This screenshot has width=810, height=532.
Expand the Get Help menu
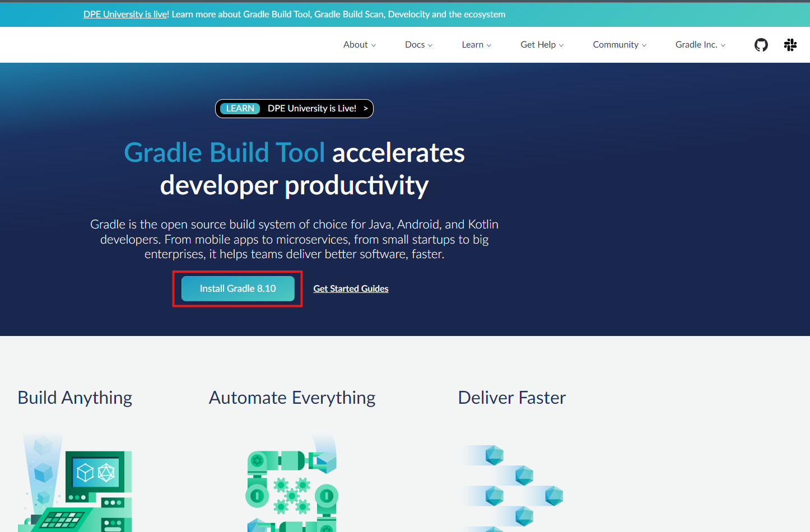pyautogui.click(x=542, y=45)
